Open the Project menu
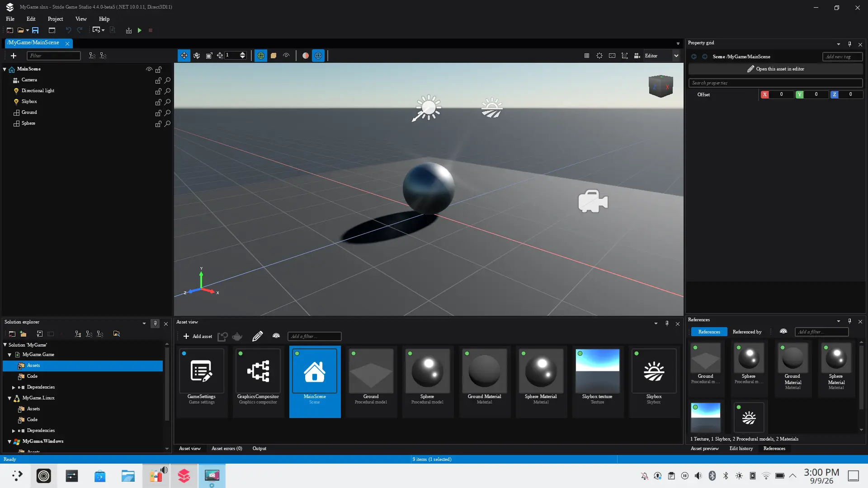Viewport: 868px width, 488px height. coord(55,19)
